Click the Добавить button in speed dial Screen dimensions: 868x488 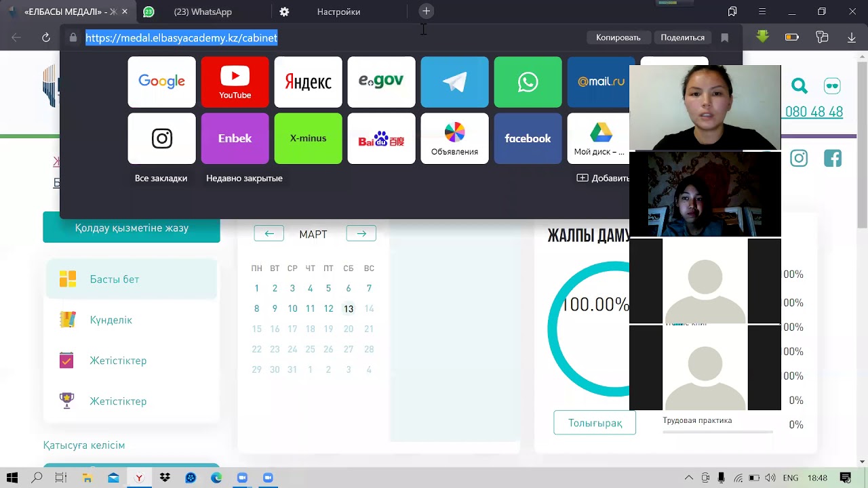(603, 178)
